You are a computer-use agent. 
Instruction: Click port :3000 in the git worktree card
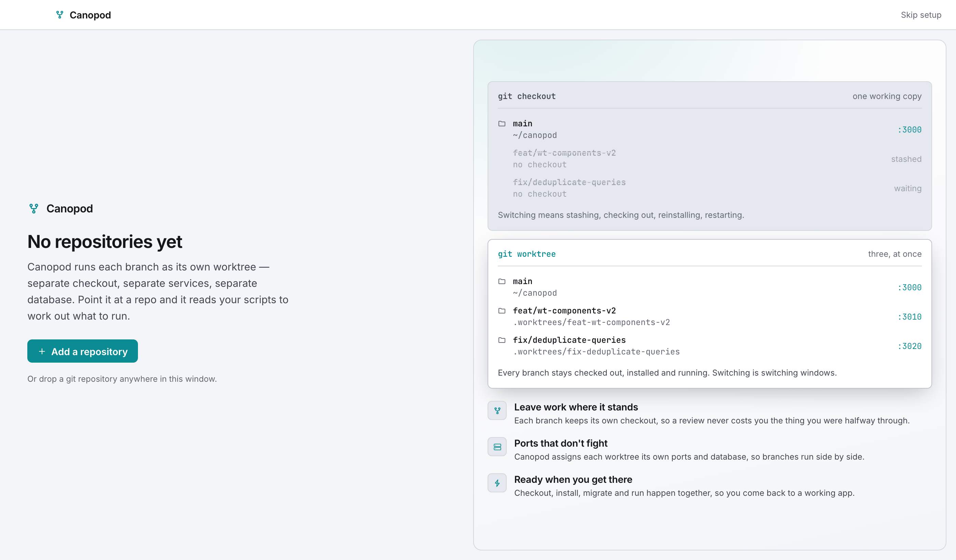tap(909, 288)
